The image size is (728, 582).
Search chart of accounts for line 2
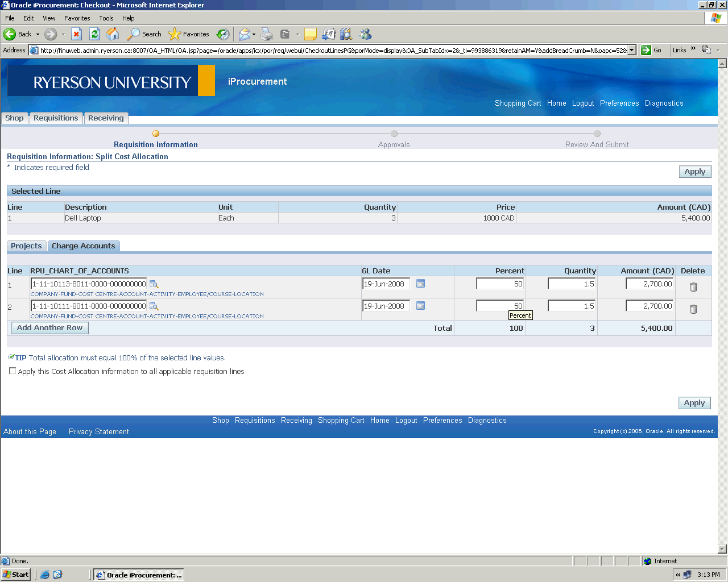coord(154,306)
